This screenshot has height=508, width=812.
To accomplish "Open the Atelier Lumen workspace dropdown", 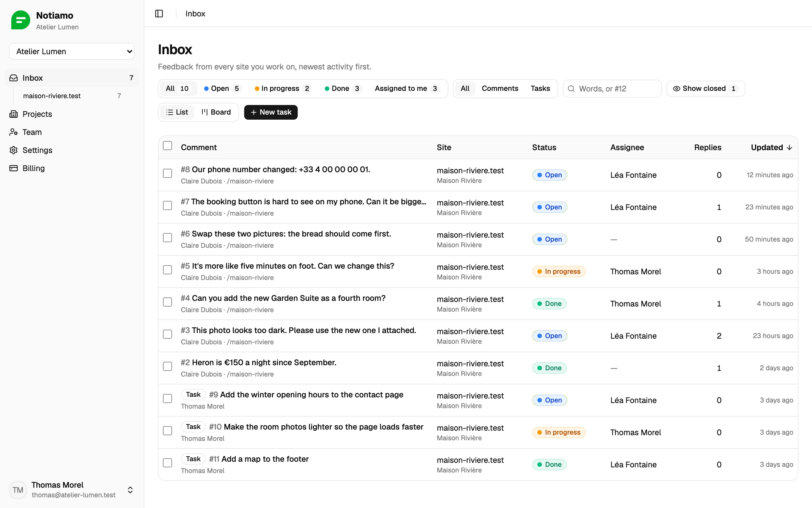I will click(x=72, y=51).
